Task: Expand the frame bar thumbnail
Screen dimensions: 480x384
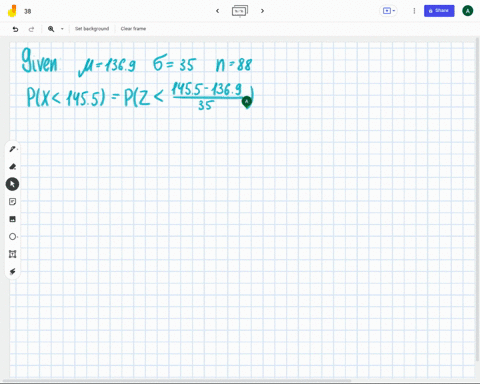Action: point(240,11)
